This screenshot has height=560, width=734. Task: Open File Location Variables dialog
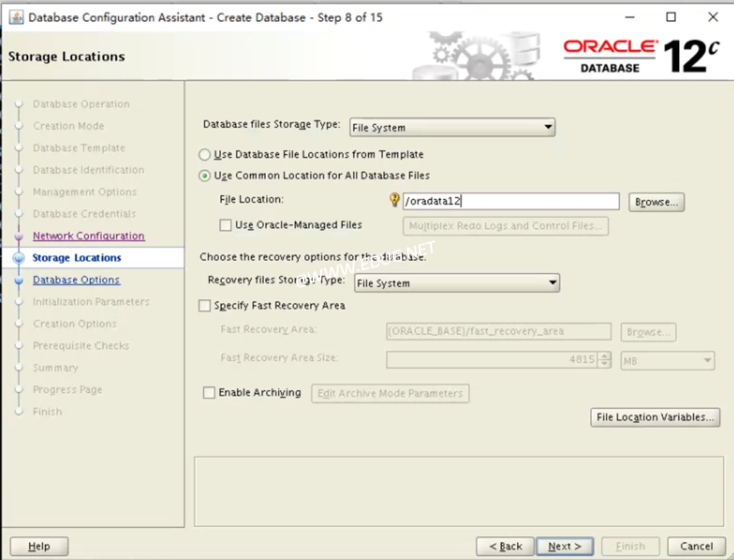pyautogui.click(x=655, y=417)
